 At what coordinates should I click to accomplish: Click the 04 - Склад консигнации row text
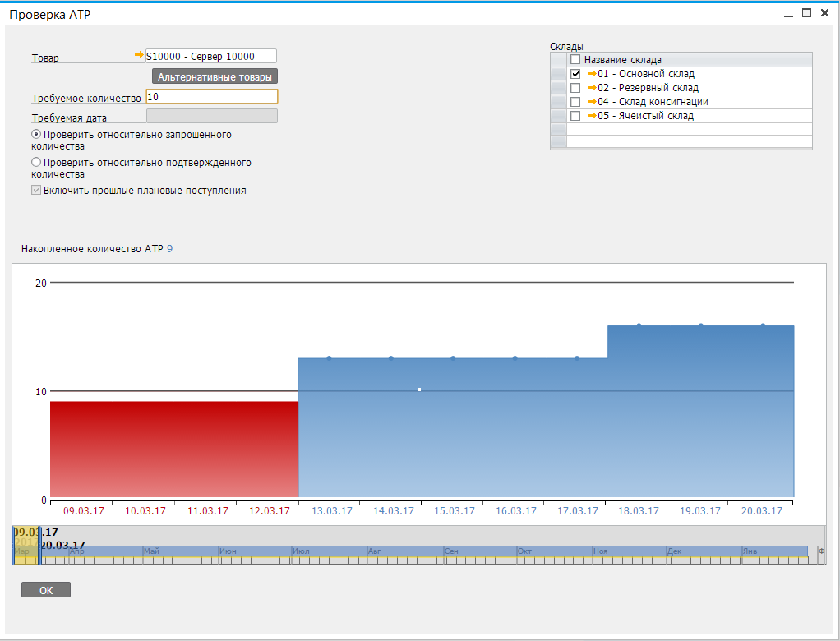pos(653,102)
